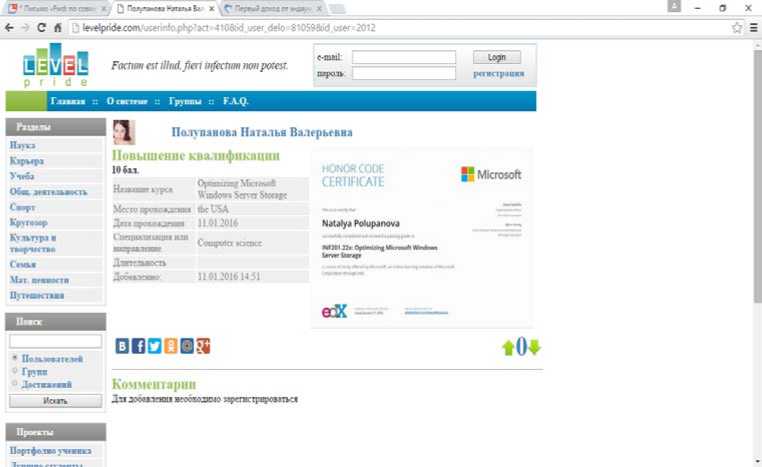Click the vertical page scrollbar thumb
The height and width of the screenshot is (467, 762).
click(x=758, y=176)
